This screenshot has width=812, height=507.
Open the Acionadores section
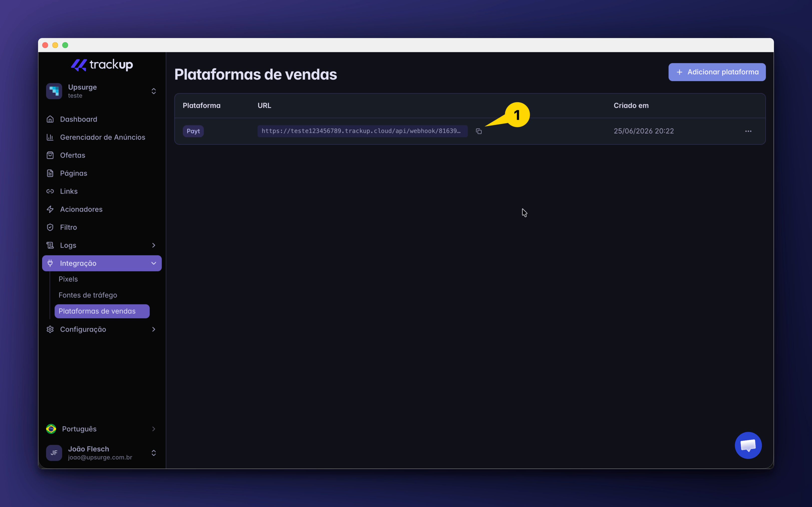pyautogui.click(x=102, y=209)
